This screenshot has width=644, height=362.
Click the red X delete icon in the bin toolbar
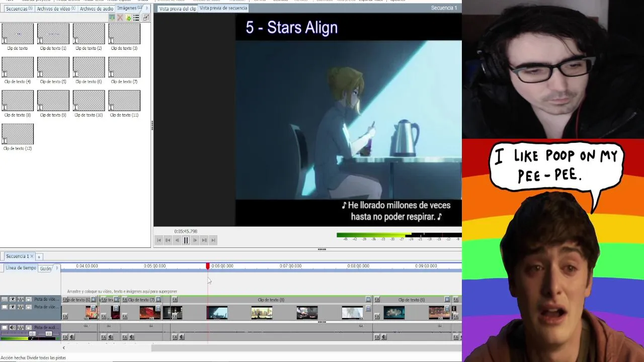pyautogui.click(x=120, y=17)
